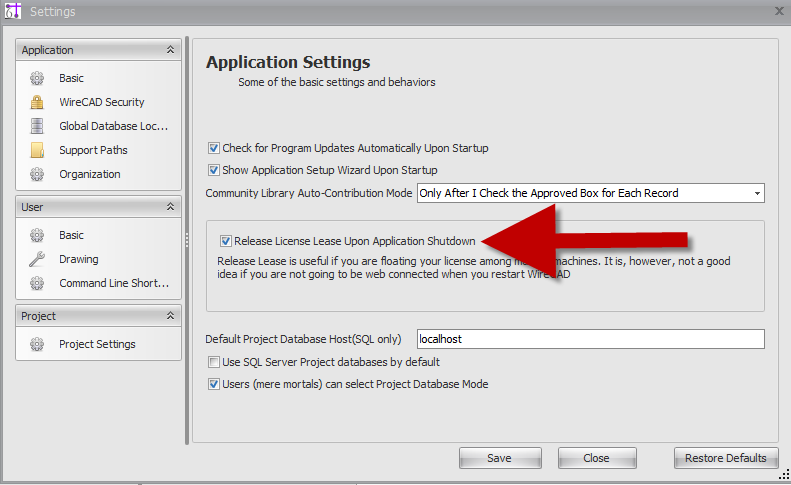Open Global Database Location settings
Viewport: 791px width, 485px height.
click(x=114, y=126)
